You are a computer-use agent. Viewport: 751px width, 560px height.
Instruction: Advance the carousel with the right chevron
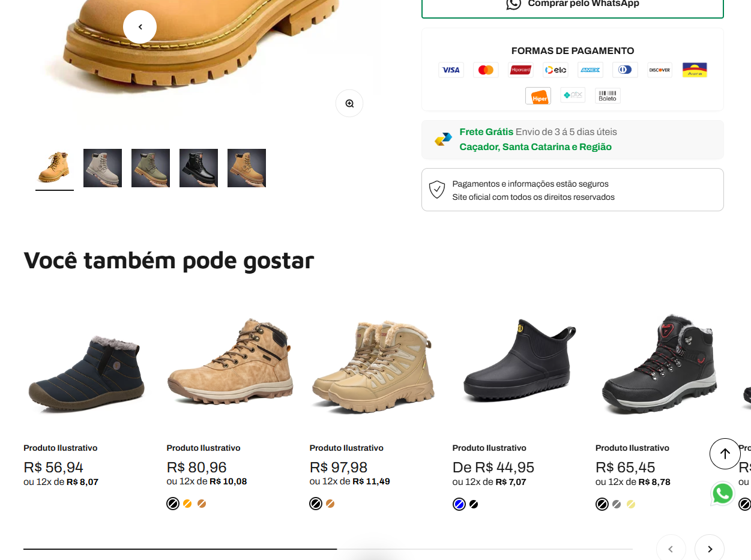(x=709, y=548)
